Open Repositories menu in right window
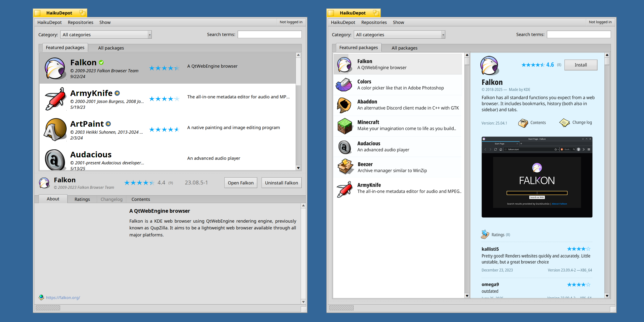644x322 pixels. [374, 22]
